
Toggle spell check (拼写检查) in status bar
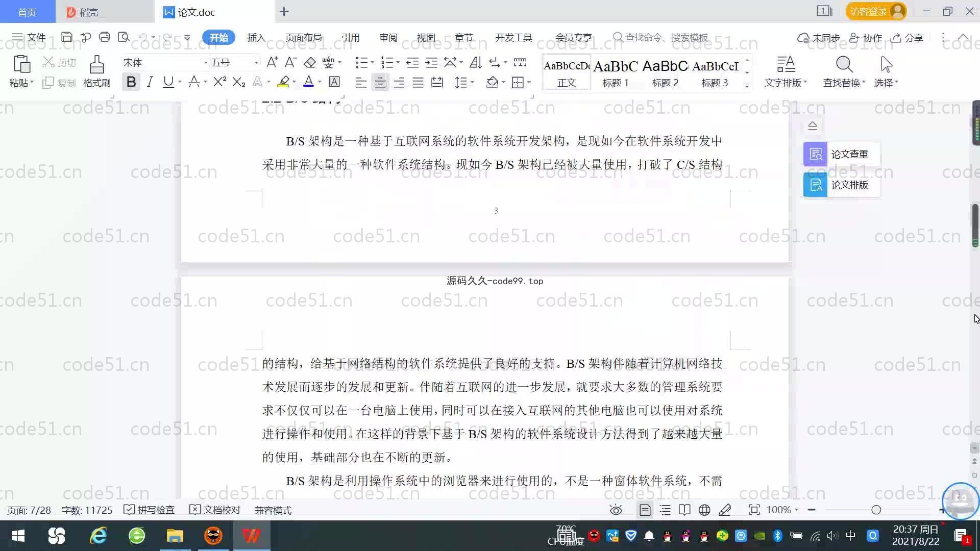(x=149, y=510)
